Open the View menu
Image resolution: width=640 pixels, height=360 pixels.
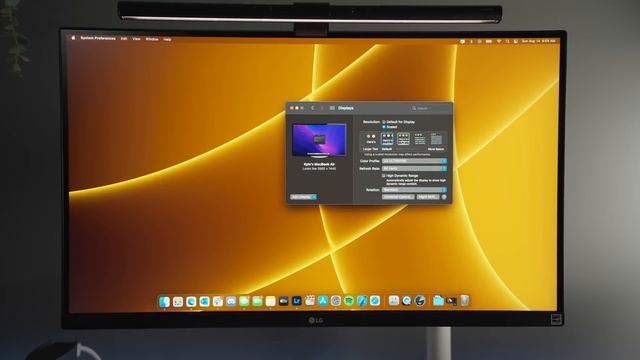point(136,39)
